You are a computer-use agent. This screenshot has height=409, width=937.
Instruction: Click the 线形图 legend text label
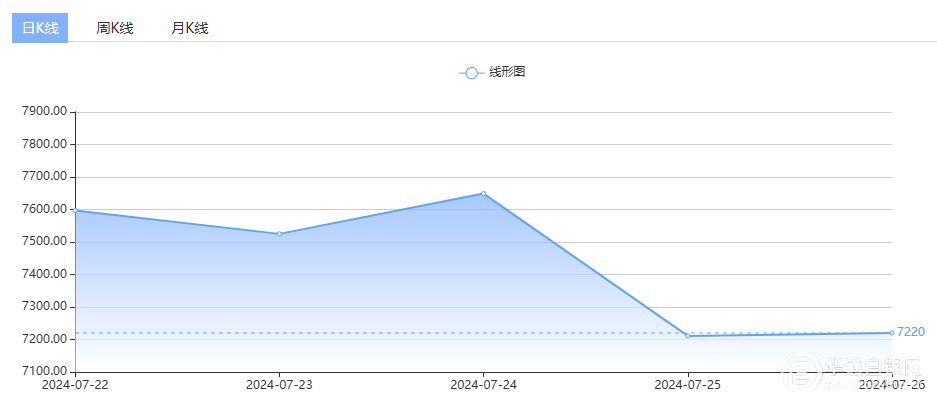(507, 73)
